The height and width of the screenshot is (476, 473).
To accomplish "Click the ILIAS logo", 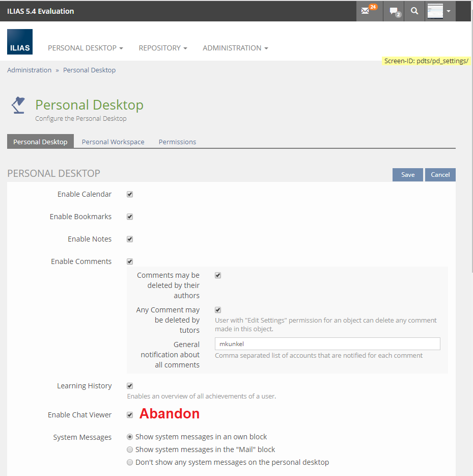I will pos(20,42).
